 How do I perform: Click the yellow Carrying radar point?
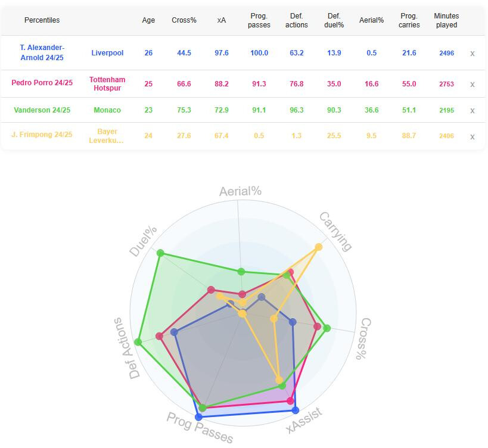pos(318,247)
